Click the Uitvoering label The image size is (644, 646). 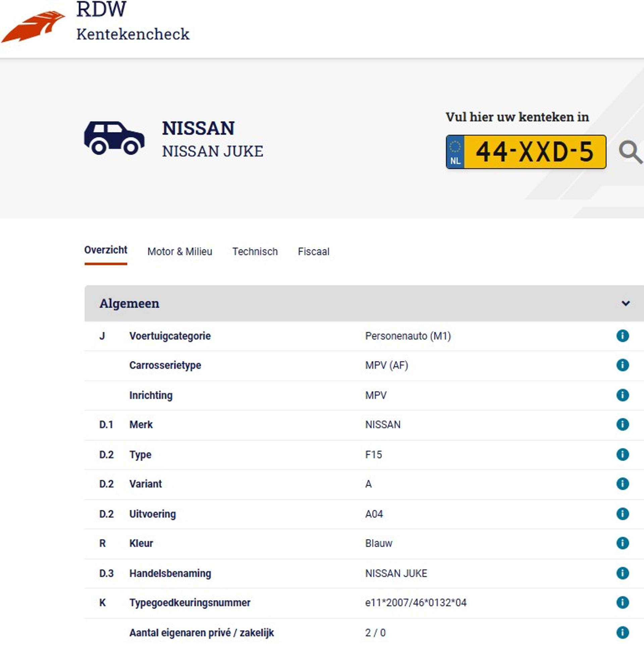click(x=153, y=514)
